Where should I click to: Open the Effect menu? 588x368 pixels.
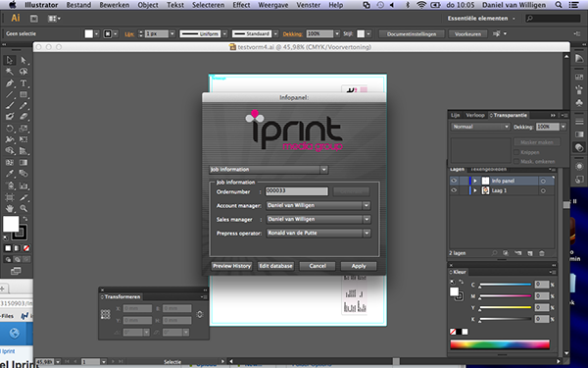coord(241,5)
